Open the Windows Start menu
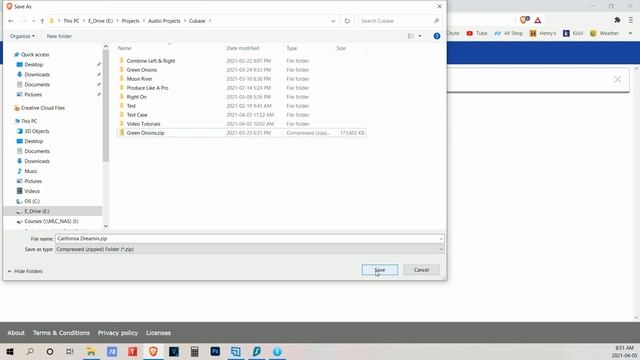640x360 pixels. click(10, 351)
